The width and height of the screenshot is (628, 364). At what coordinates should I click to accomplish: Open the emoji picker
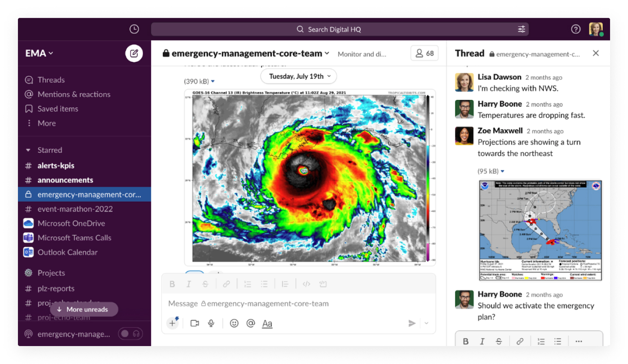pos(234,323)
